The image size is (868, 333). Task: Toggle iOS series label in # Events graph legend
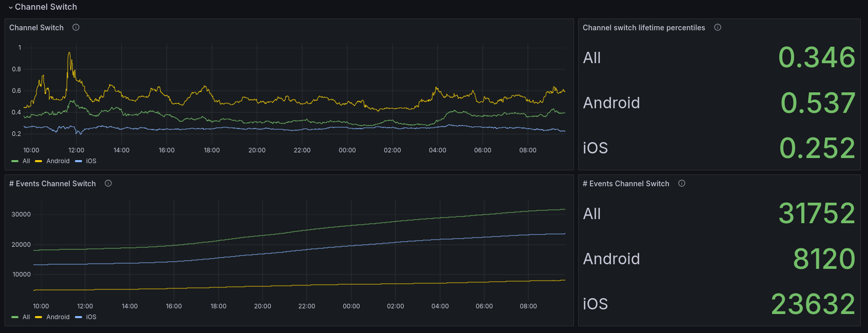[x=91, y=317]
